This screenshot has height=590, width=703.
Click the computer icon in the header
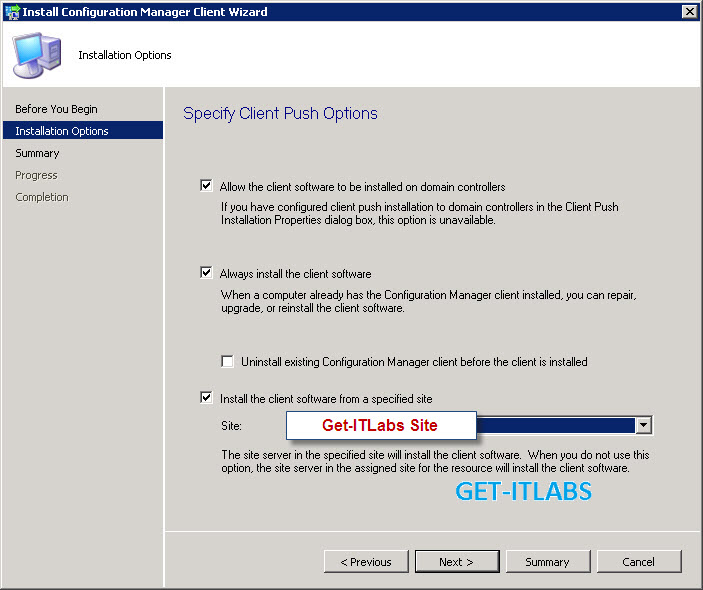37,55
